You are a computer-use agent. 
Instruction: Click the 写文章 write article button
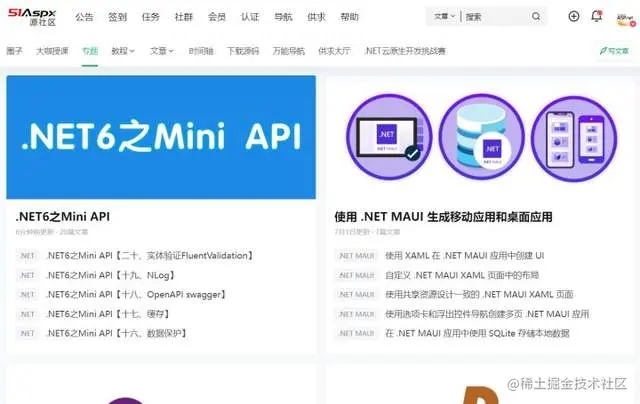(x=614, y=51)
